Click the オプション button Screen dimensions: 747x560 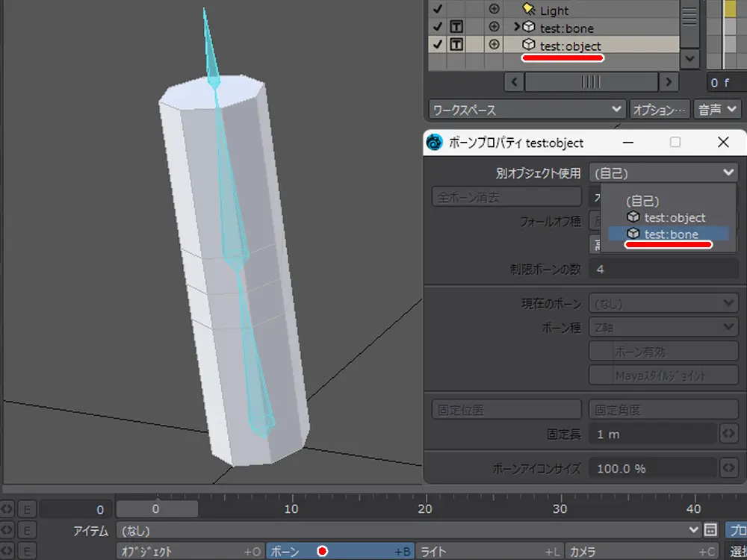660,110
